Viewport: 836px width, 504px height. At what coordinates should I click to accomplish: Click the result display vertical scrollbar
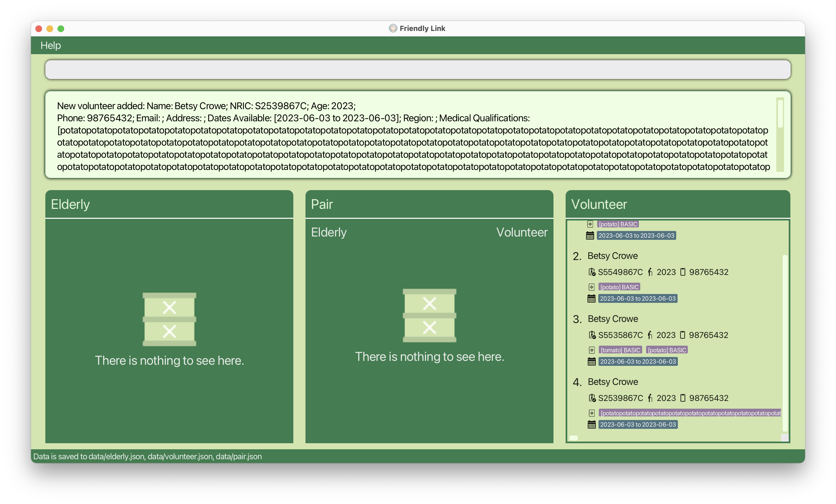[x=780, y=114]
